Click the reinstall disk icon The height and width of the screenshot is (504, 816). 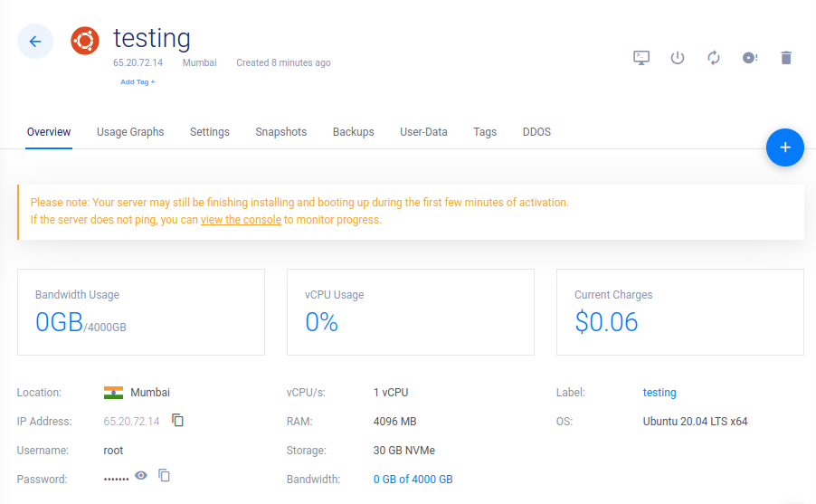coord(749,57)
